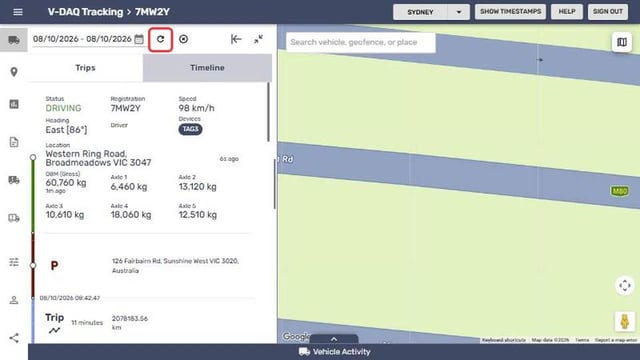Viewport: 640px width, 360px height.
Task: Click the minimize arrows icon
Action: point(258,39)
